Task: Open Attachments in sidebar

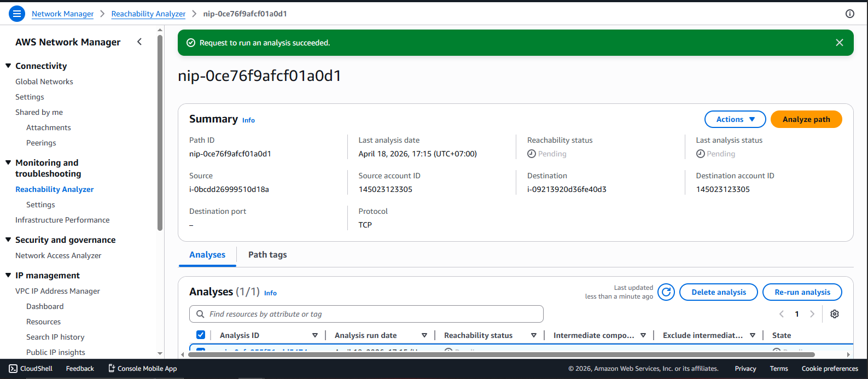Action: (49, 127)
